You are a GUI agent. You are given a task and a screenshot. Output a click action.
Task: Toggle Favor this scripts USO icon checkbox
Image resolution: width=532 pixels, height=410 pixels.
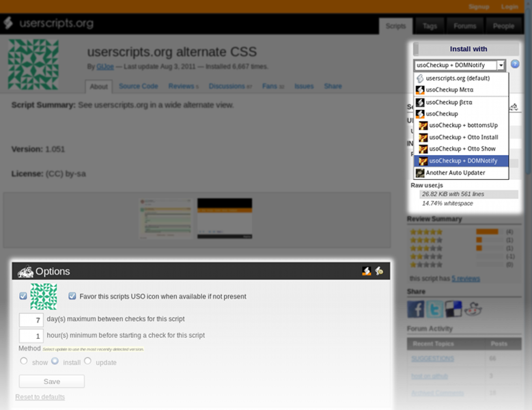click(x=72, y=296)
